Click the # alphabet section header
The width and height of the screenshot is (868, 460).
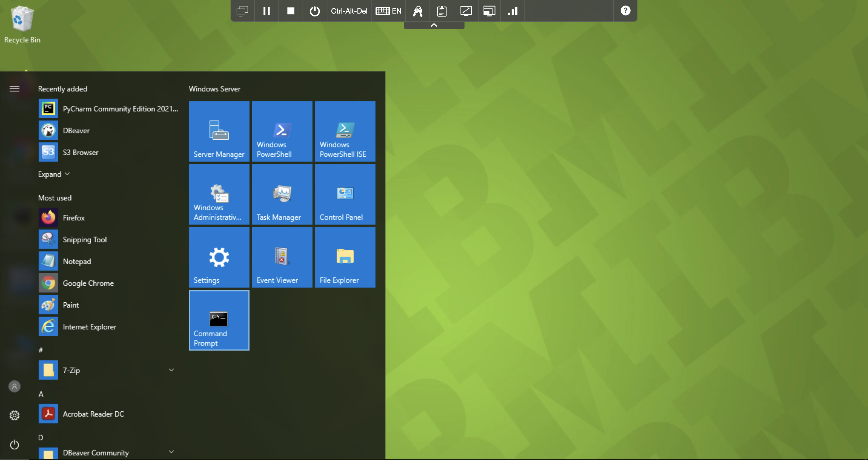click(x=41, y=350)
